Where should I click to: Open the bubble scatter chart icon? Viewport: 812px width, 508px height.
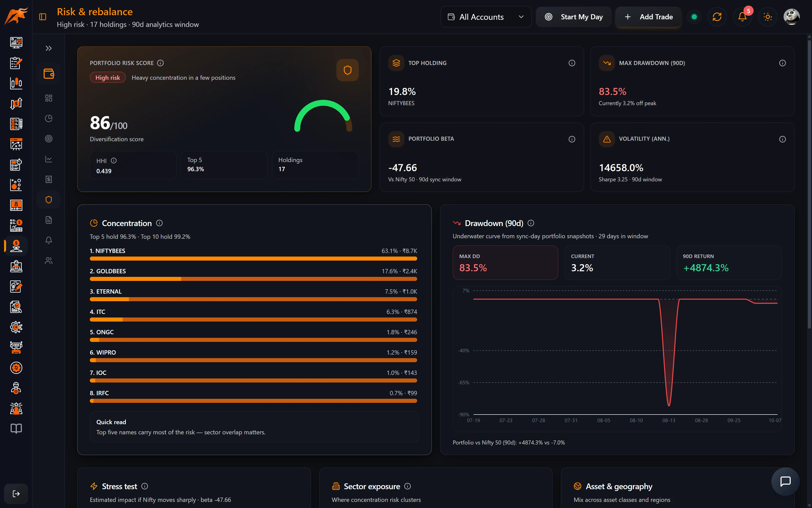point(16,185)
